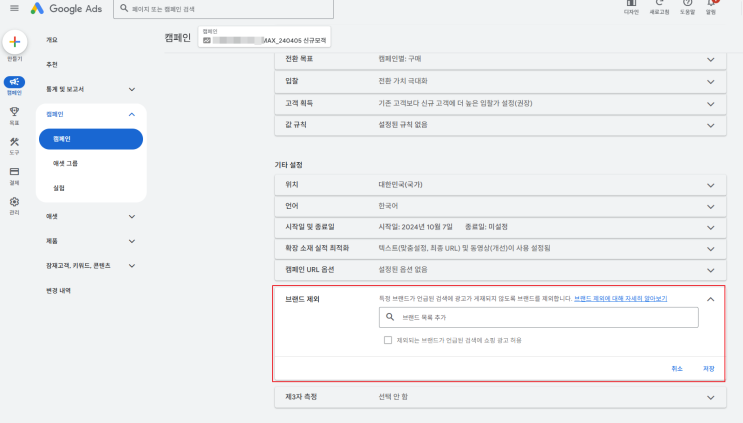743x423 pixels.
Task: Click 캠페인별: 구매 value text
Action: pyautogui.click(x=400, y=59)
